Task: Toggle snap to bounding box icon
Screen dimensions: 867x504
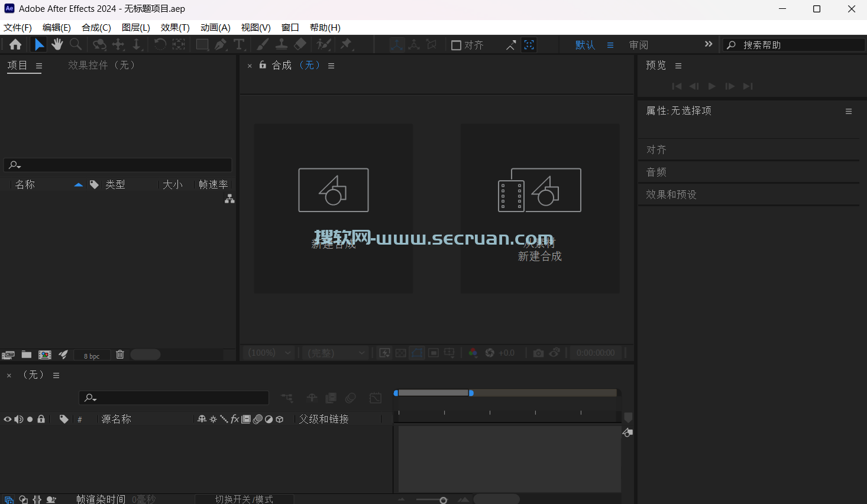Action: [x=529, y=45]
